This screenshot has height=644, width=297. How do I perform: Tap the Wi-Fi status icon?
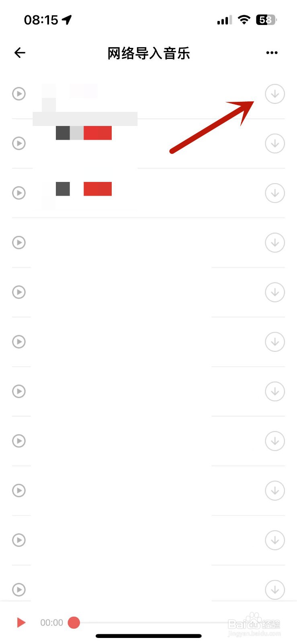coord(244,19)
